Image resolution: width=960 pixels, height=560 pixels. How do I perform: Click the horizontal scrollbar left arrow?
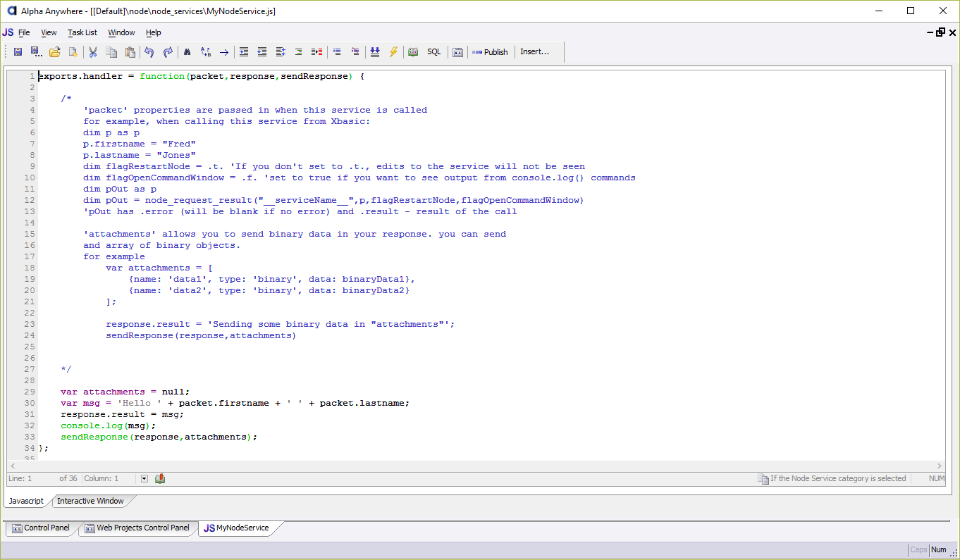[13, 466]
